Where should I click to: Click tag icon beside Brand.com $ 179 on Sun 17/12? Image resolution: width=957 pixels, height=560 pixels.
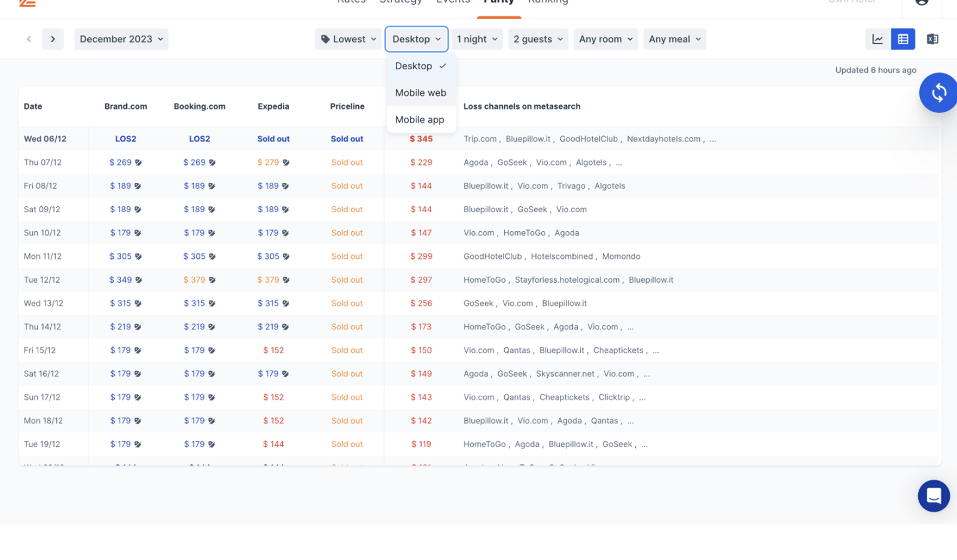point(138,397)
